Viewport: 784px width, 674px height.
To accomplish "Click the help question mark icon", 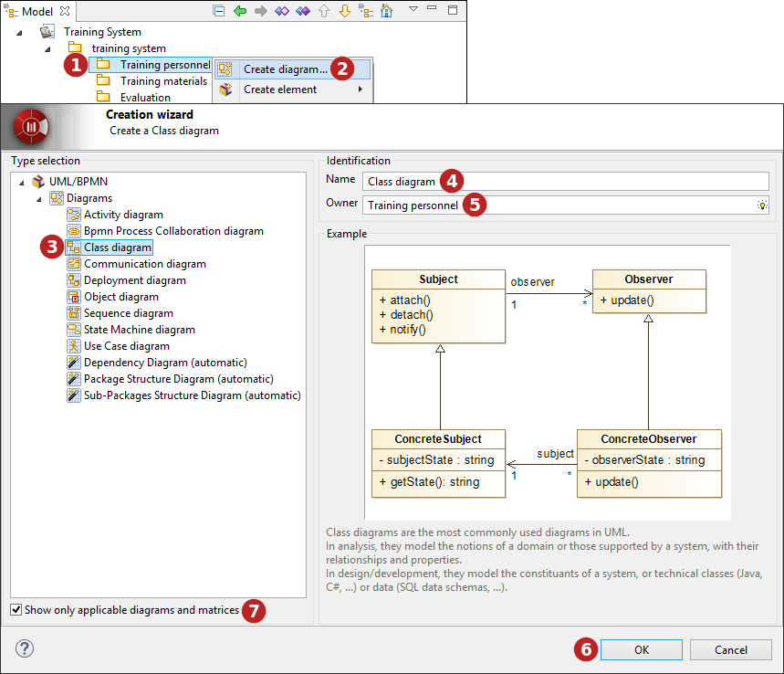I will [x=25, y=649].
